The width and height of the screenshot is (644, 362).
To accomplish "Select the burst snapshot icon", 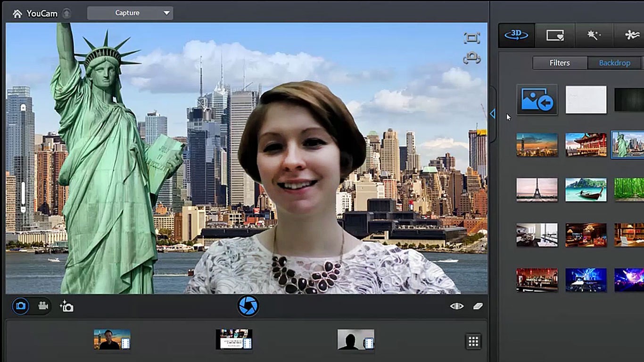I will 66,306.
